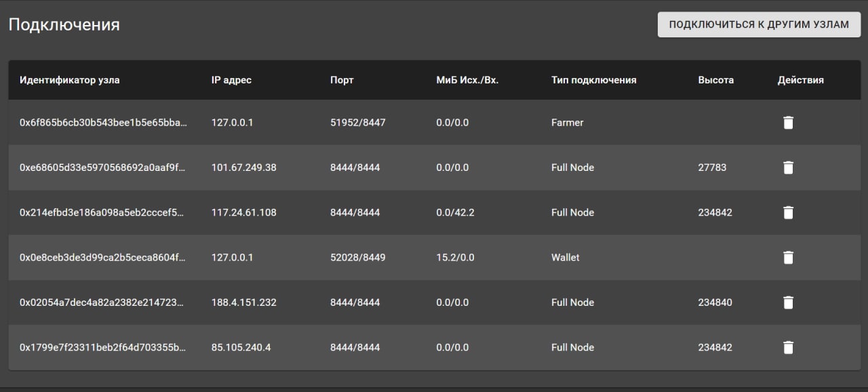The image size is (868, 392).
Task: Click the Wallet connection type
Action: (566, 258)
